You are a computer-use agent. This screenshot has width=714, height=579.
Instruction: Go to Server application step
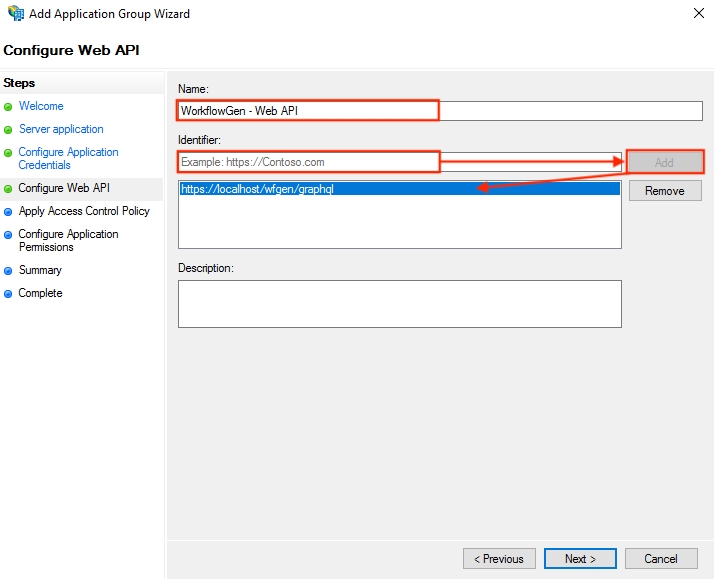61,129
